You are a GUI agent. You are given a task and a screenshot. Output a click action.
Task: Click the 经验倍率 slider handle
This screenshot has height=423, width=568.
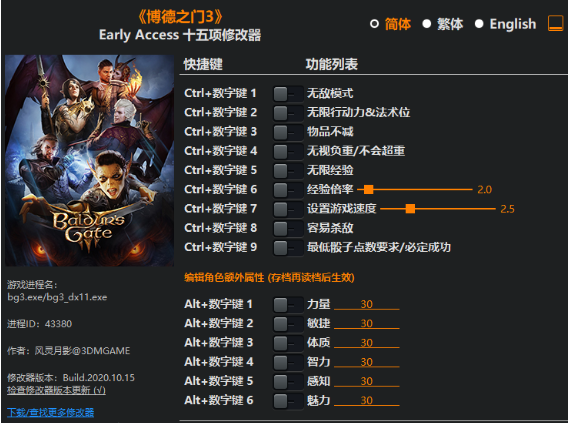[368, 189]
